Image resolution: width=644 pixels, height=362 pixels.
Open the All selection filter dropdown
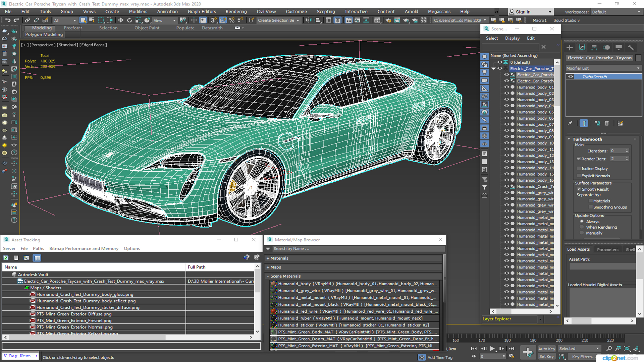65,20
